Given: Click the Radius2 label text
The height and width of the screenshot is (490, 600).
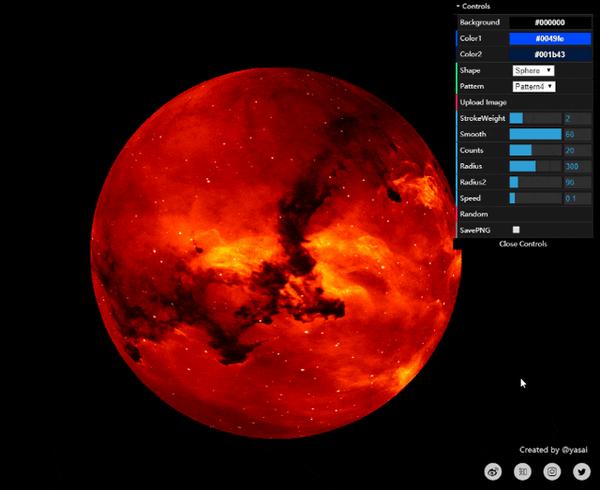Looking at the screenshot, I should pyautogui.click(x=473, y=182).
